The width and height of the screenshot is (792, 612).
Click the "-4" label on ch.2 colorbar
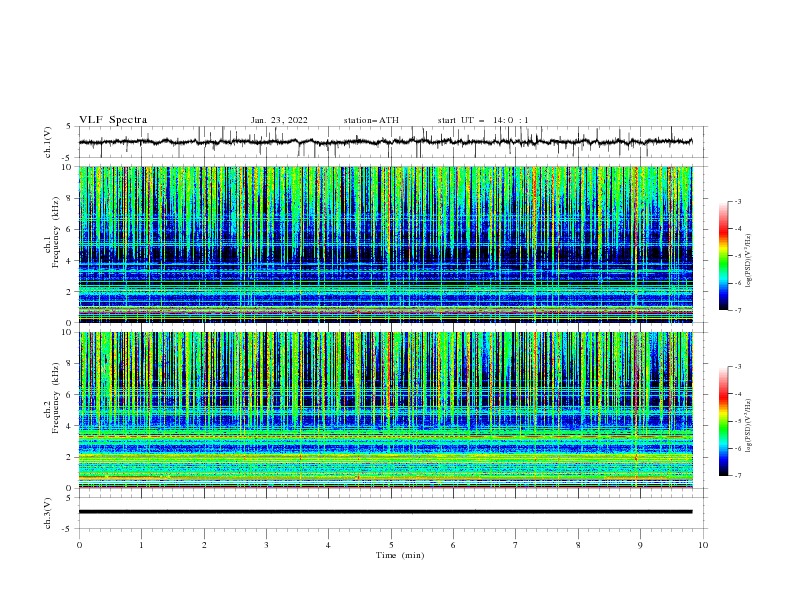[x=737, y=394]
